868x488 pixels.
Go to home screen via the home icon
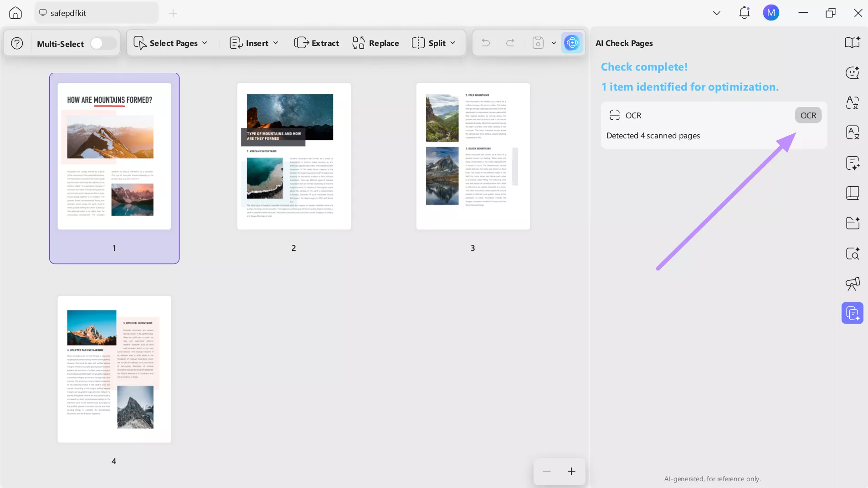(15, 13)
